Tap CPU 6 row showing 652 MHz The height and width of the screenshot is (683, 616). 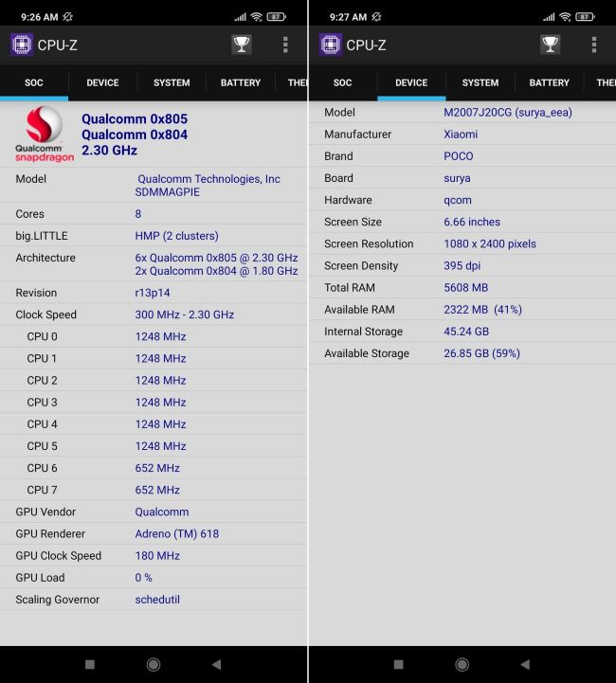click(154, 468)
